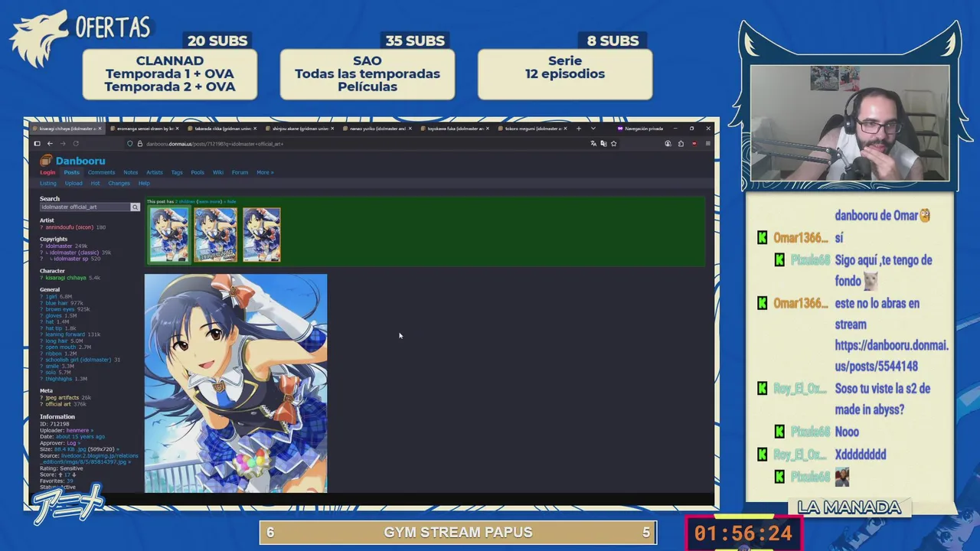980x551 pixels.
Task: Click the question mark beside the solo tag
Action: (42, 373)
